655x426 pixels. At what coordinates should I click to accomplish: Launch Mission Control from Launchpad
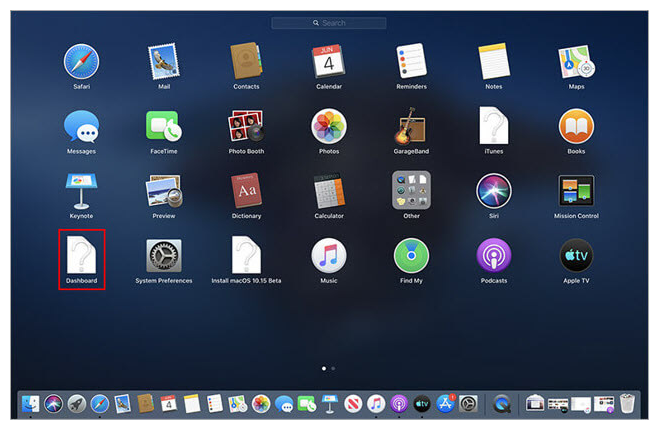pyautogui.click(x=576, y=190)
